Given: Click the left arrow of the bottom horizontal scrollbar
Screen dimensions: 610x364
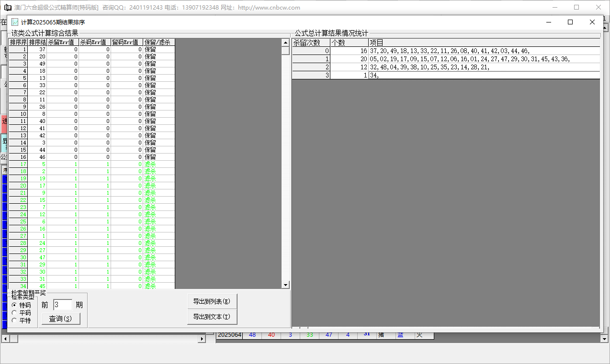Looking at the screenshot, I should click(4, 339).
